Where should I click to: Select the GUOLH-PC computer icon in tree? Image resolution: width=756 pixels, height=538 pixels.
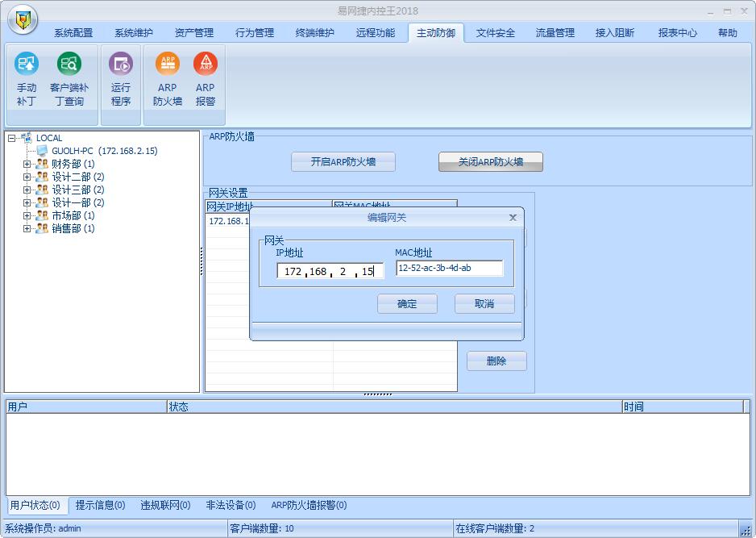[43, 151]
